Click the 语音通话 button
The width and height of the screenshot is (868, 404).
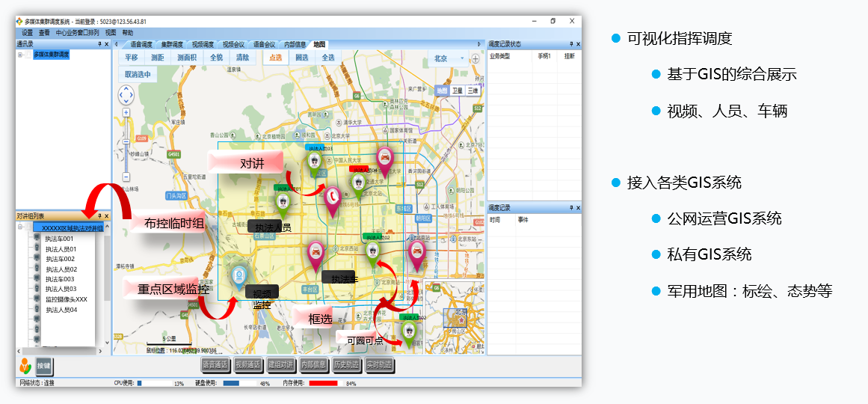(215, 365)
